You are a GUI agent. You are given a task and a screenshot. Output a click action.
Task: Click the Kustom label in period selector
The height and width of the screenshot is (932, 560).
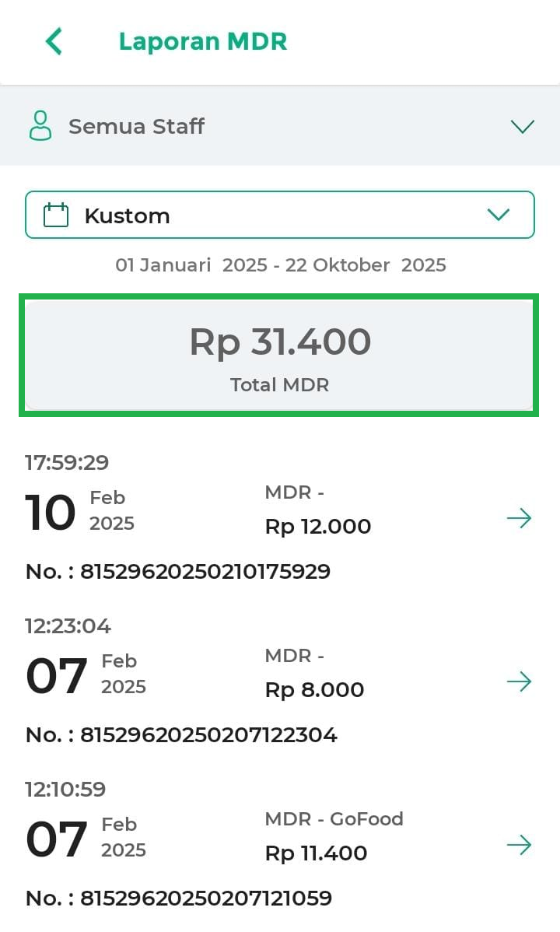pyautogui.click(x=127, y=215)
